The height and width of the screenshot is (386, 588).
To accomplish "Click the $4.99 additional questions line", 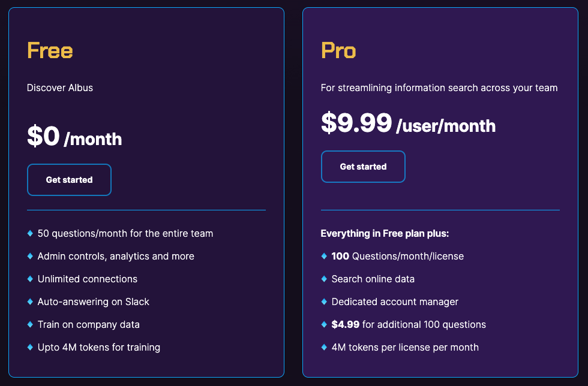I will click(x=408, y=325).
